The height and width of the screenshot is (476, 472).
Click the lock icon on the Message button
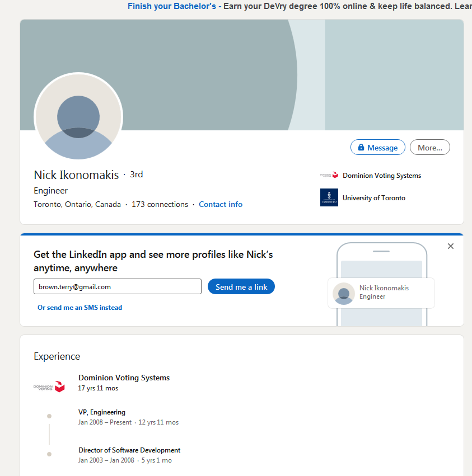pos(361,147)
